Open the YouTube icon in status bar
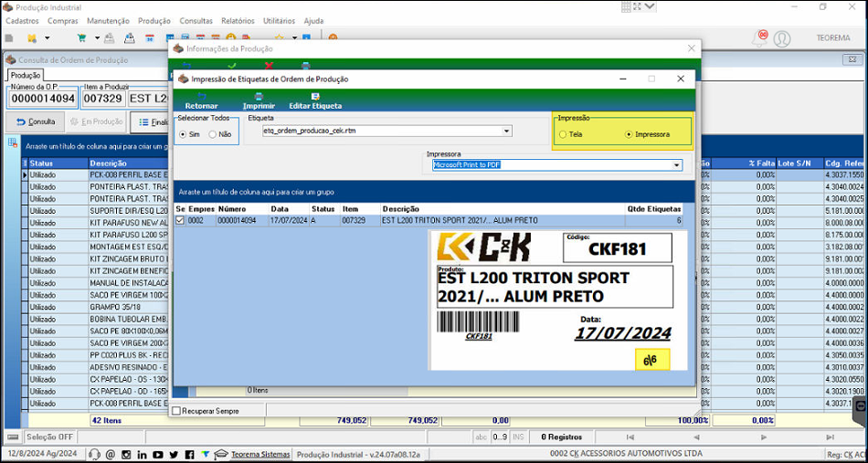868x463 pixels. click(x=158, y=454)
